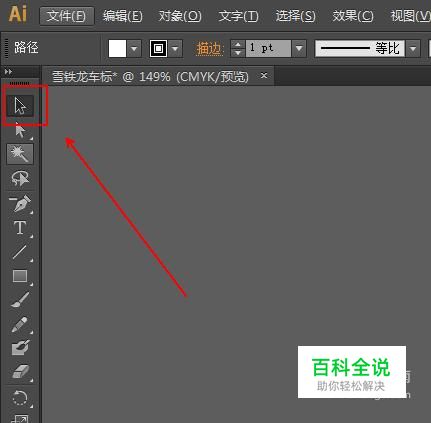Screen dimensions: 431x423
Task: Click the 描边 stroke panel link
Action: pyautogui.click(x=209, y=49)
